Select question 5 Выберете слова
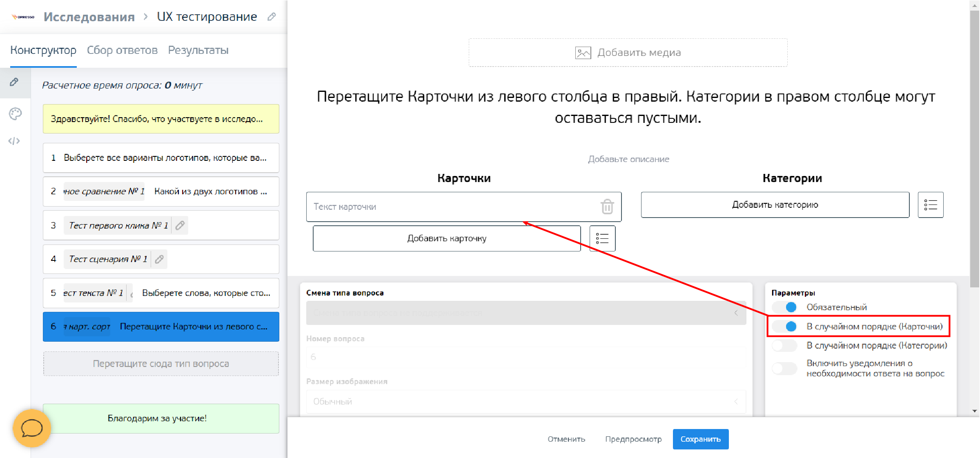The width and height of the screenshot is (980, 458). pos(161,293)
